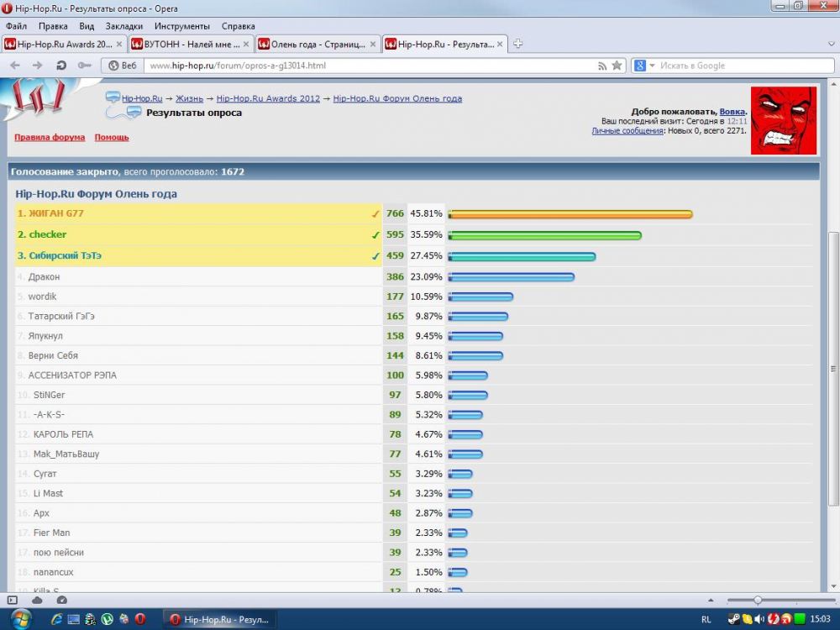Open a new tab with the plus icon
This screenshot has height=630, width=840.
[517, 44]
